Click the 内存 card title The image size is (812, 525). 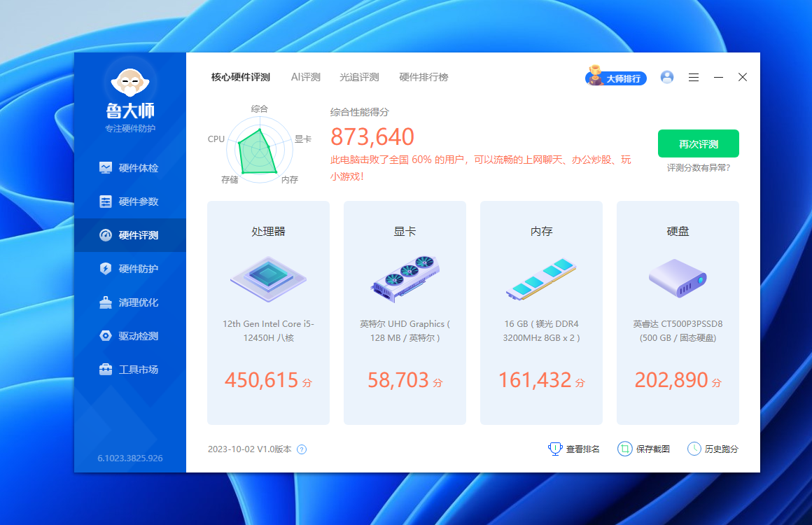coord(541,232)
